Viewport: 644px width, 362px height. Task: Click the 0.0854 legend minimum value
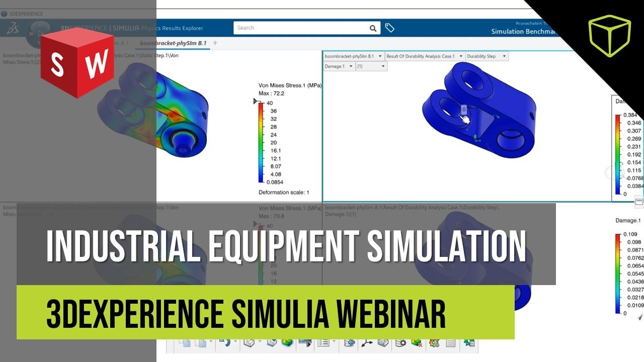tap(275, 183)
